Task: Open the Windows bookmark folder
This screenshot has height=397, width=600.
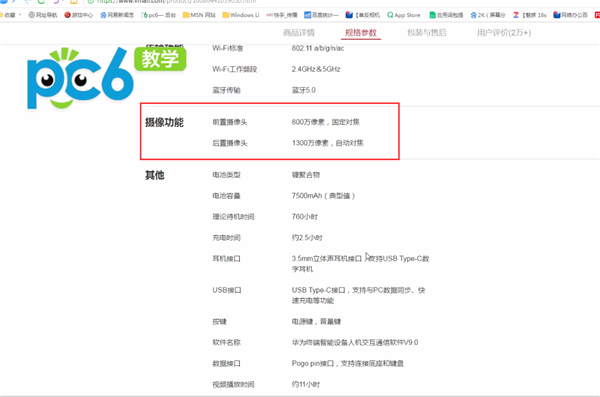Action: point(241,15)
